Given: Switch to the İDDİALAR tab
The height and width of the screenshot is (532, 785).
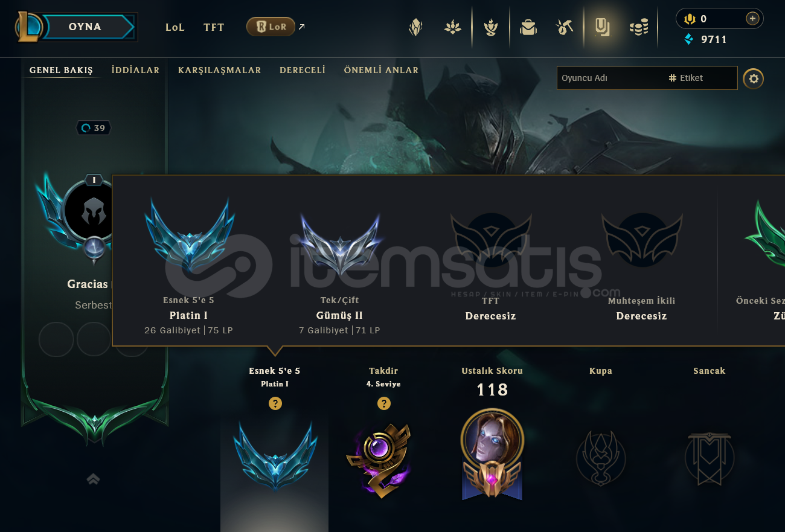Looking at the screenshot, I should point(136,70).
